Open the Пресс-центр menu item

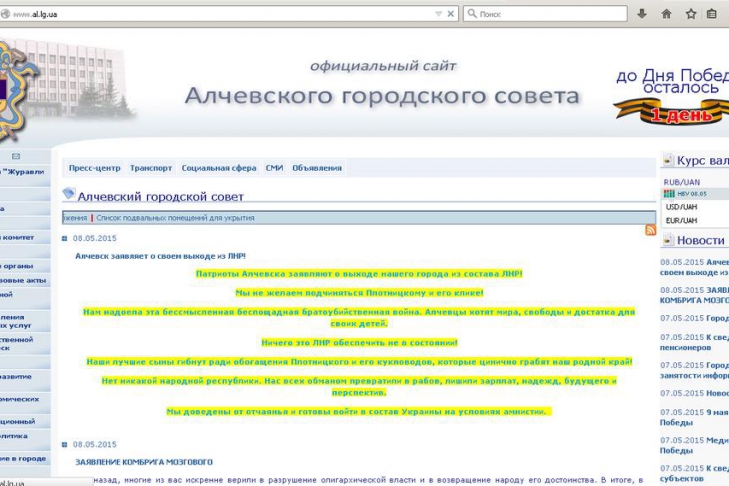tap(94, 168)
